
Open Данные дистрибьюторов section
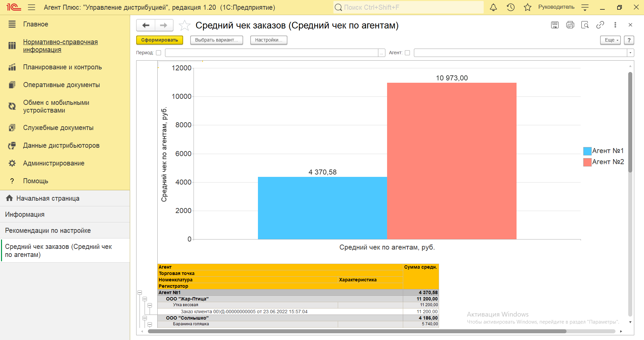point(61,145)
